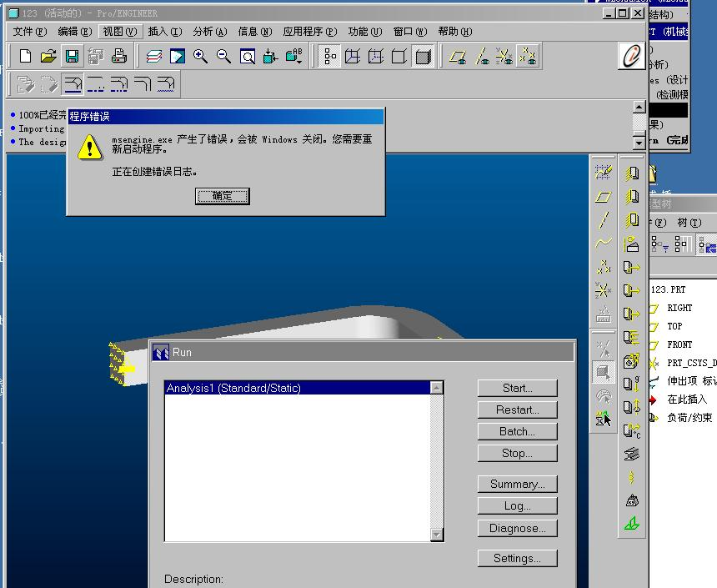Select RIGHT plane in model tree
Screen dimensions: 717x588
pos(679,308)
